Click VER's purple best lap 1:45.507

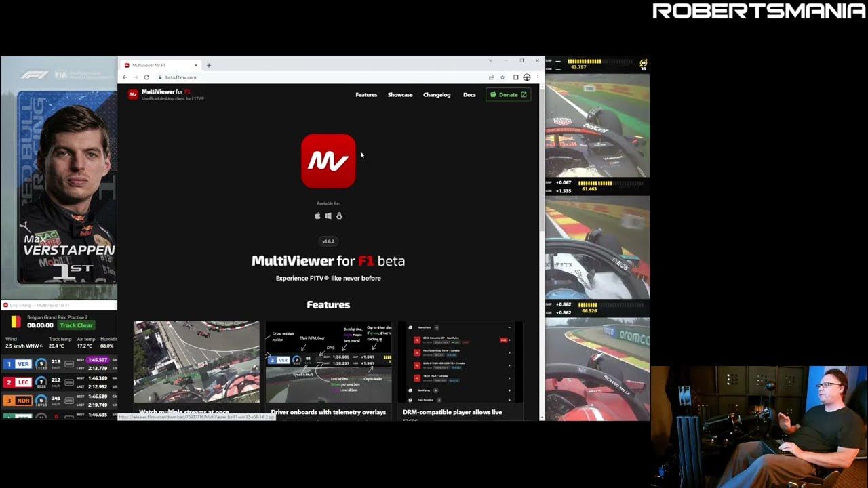[98, 361]
